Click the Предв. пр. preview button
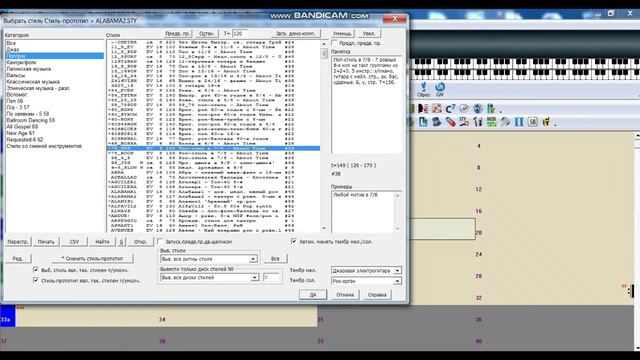Screen dimensions: 640x360 tap(178, 33)
